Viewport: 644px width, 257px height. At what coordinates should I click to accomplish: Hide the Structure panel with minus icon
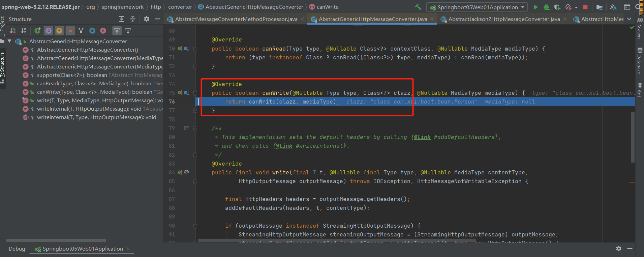coord(157,19)
